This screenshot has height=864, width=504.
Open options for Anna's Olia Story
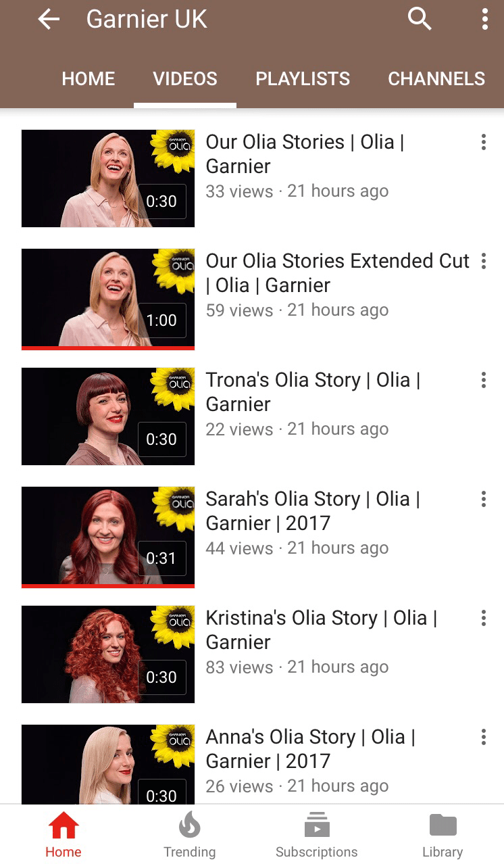(484, 737)
